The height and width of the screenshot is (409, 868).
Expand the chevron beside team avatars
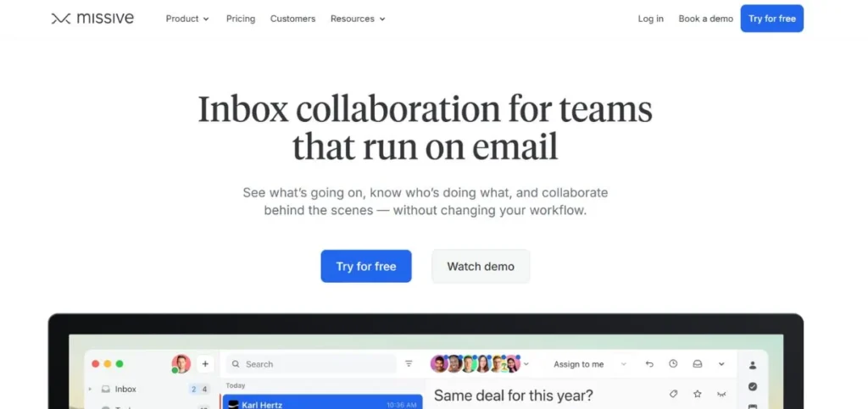[526, 363]
